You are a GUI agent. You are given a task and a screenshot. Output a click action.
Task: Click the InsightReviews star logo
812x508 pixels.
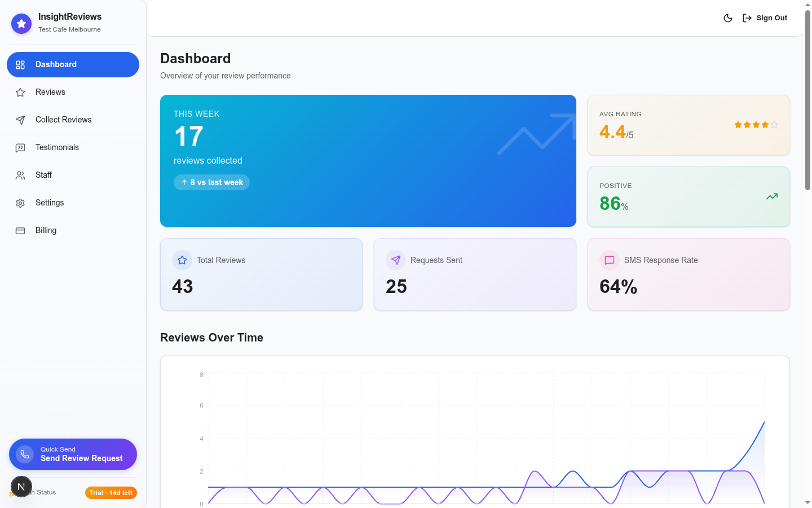[x=21, y=24]
